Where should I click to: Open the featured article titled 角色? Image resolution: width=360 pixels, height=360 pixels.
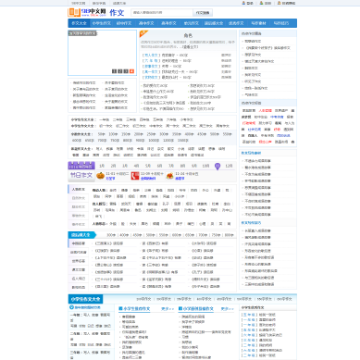(x=188, y=35)
